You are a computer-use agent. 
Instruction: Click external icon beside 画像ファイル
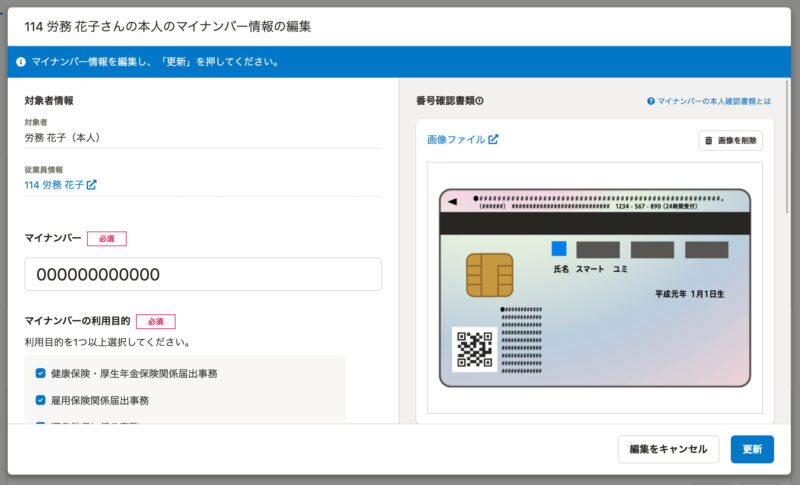[x=493, y=139]
